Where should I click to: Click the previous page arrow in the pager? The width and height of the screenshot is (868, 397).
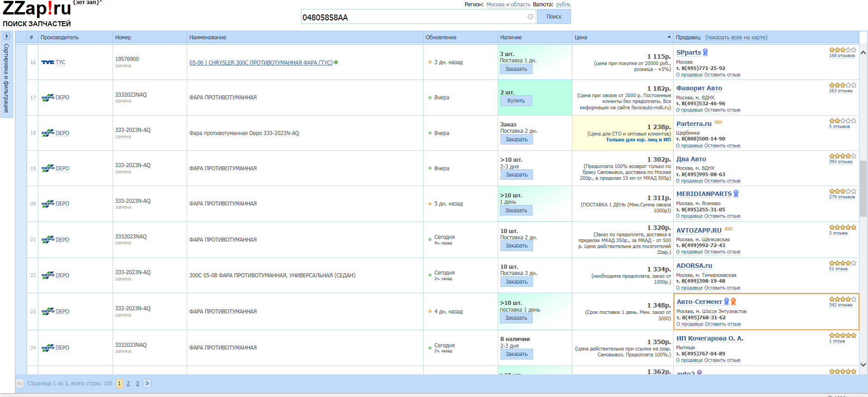click(x=19, y=383)
